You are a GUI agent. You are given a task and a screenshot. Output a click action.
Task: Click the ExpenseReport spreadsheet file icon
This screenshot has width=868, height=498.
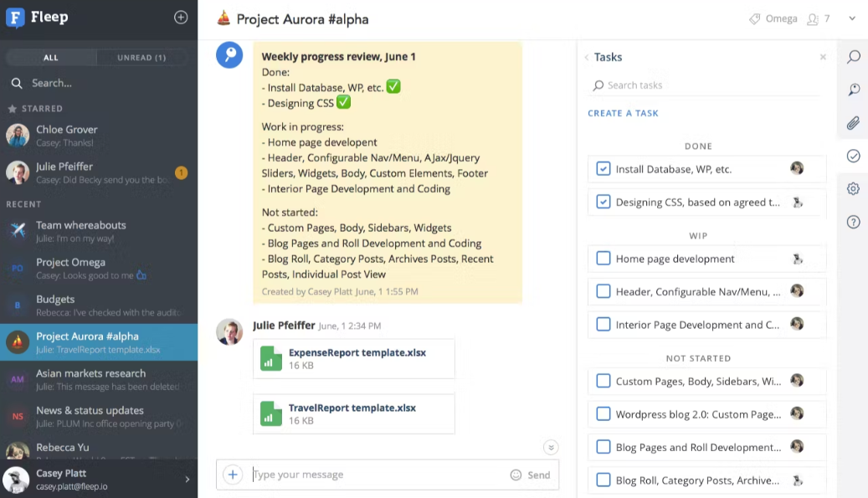[x=271, y=358]
